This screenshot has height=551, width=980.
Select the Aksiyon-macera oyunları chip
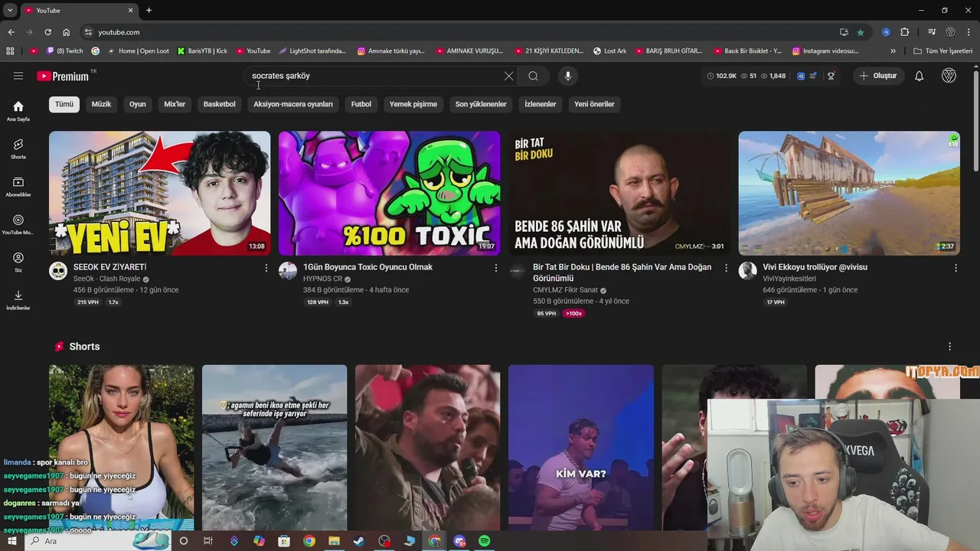tap(293, 104)
